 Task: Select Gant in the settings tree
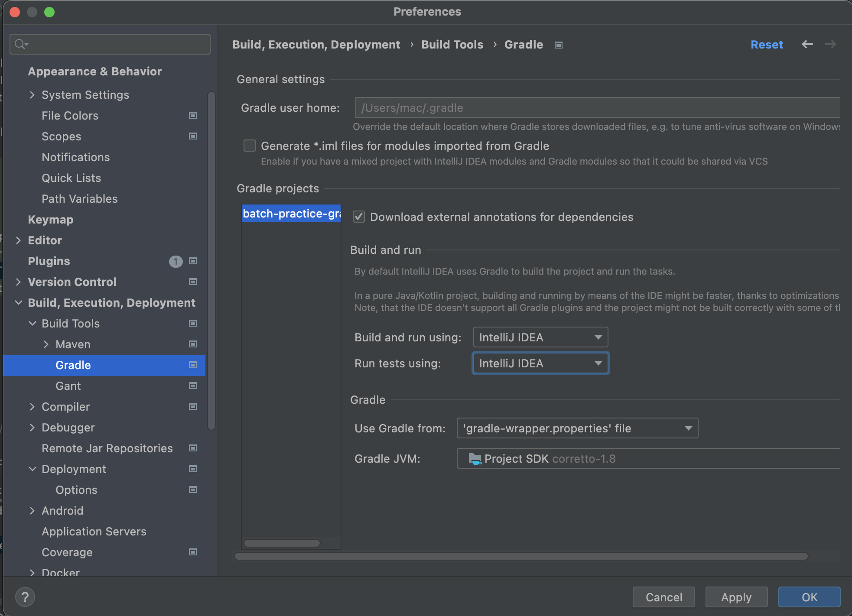[x=68, y=386]
